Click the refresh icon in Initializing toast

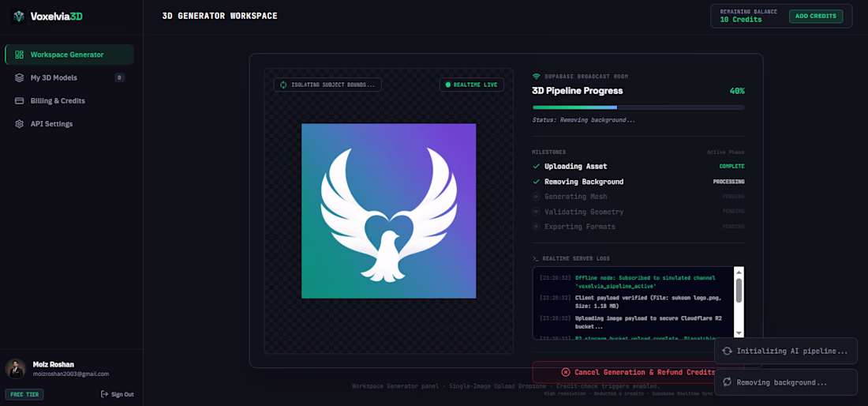coord(728,351)
